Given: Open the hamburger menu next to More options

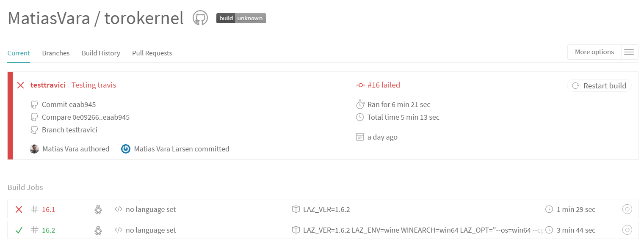Looking at the screenshot, I should click(x=629, y=52).
